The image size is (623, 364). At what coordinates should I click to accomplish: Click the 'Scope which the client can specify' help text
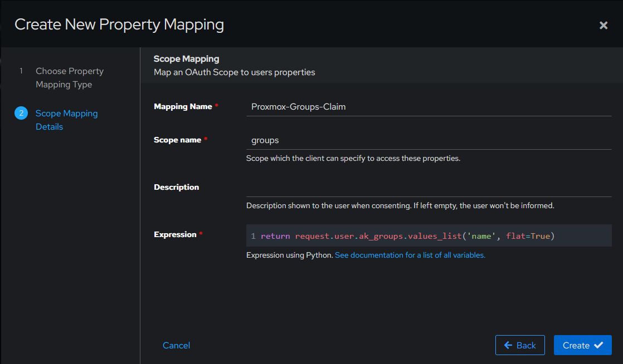pyautogui.click(x=353, y=159)
